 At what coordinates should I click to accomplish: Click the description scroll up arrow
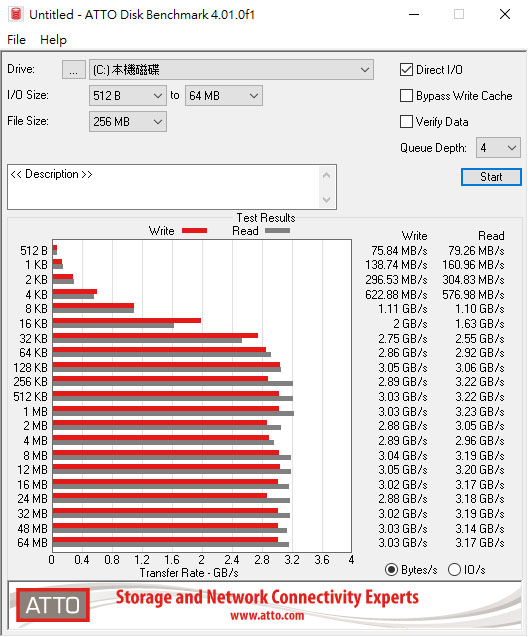(326, 176)
